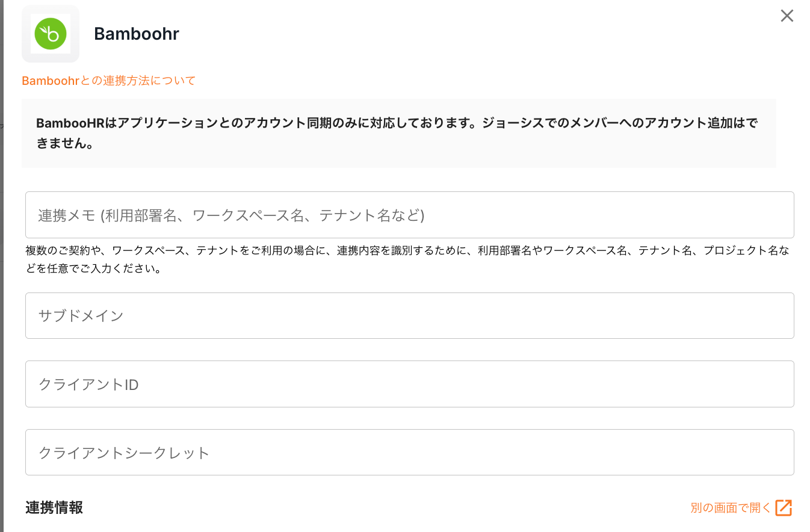The image size is (810, 532).
Task: Click into the サブドメイン field
Action: point(409,315)
